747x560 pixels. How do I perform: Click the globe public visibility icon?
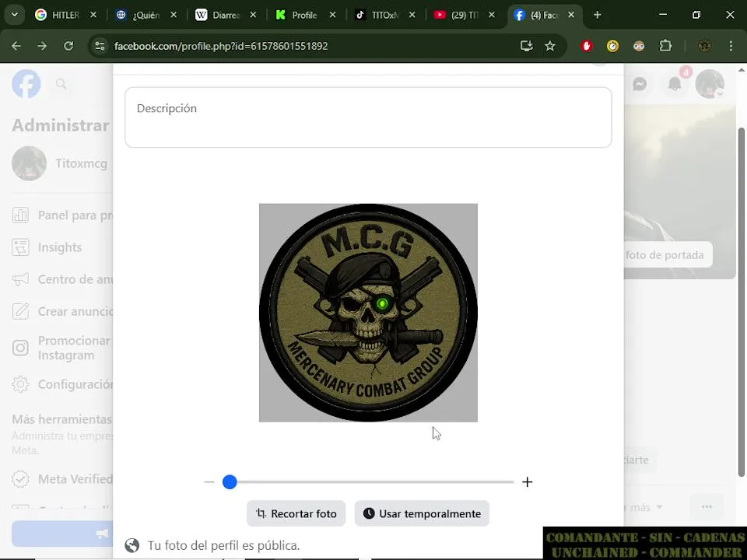click(132, 545)
